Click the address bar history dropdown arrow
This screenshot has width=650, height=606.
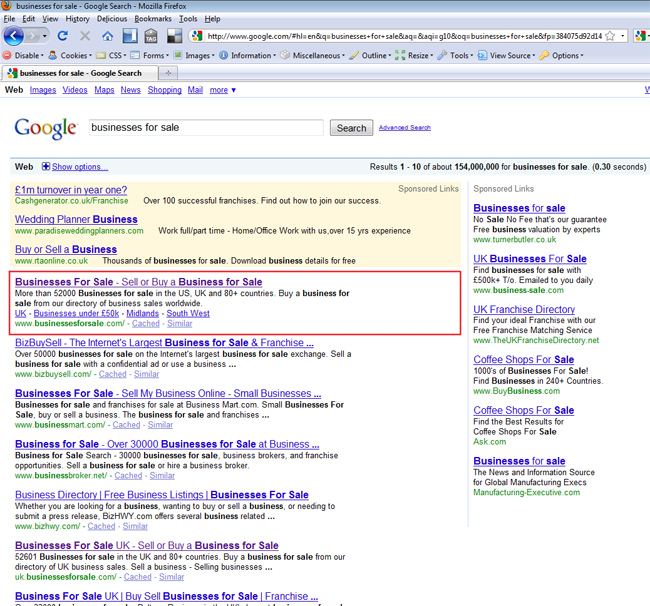click(x=623, y=36)
